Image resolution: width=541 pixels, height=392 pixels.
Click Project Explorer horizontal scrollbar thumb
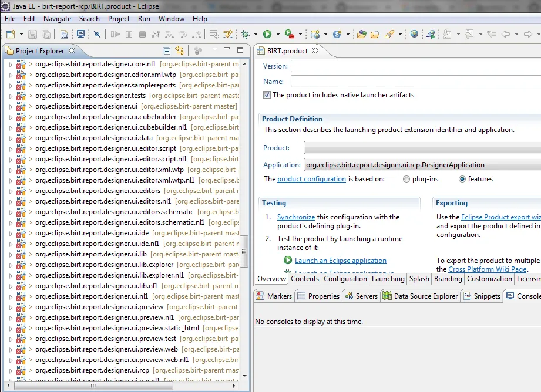93,386
